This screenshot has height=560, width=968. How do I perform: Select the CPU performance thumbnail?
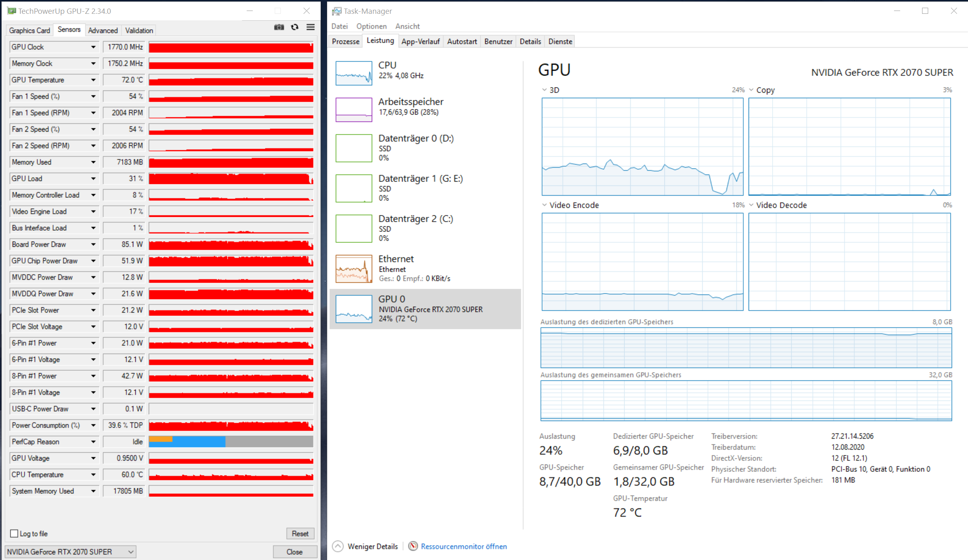coord(354,73)
